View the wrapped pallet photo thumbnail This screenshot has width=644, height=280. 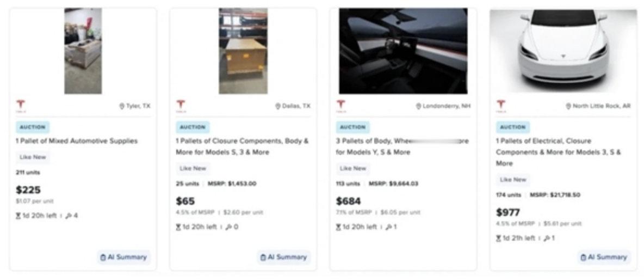83,51
